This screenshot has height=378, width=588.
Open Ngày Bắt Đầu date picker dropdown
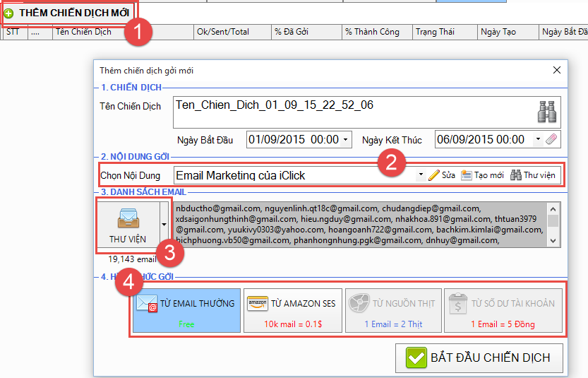pyautogui.click(x=345, y=140)
